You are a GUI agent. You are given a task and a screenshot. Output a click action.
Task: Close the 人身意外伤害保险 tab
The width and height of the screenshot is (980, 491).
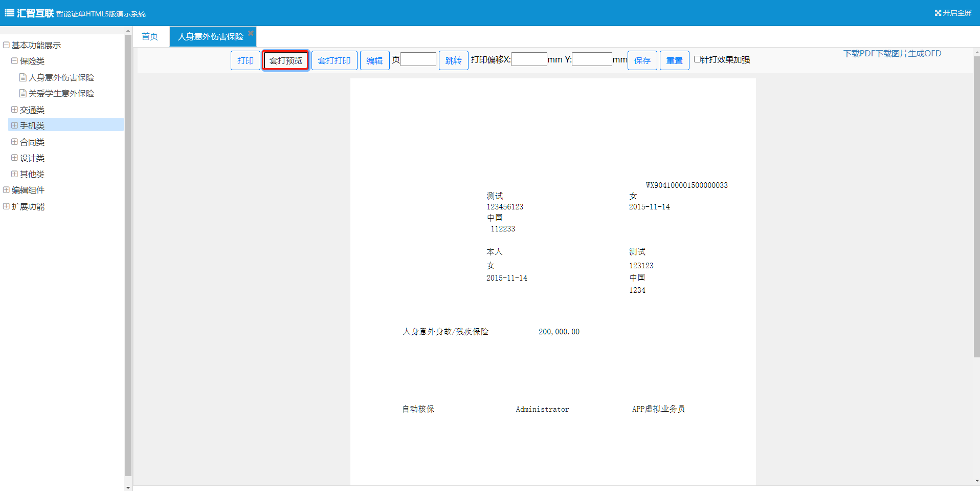tap(251, 33)
